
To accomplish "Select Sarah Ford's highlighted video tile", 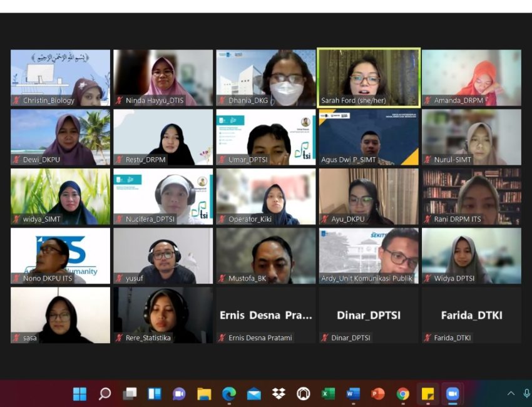I will pos(369,77).
